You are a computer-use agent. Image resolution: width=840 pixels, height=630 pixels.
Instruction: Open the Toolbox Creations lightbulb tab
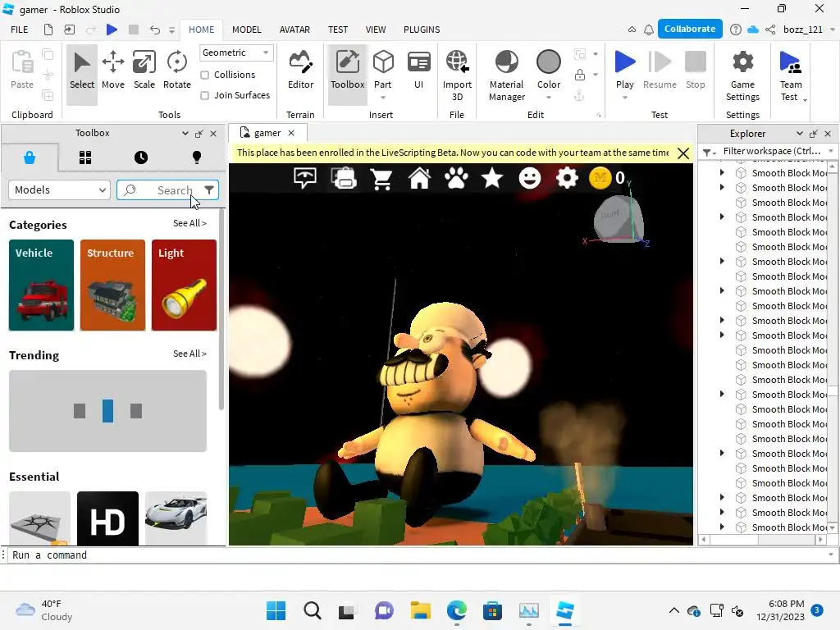click(x=197, y=157)
